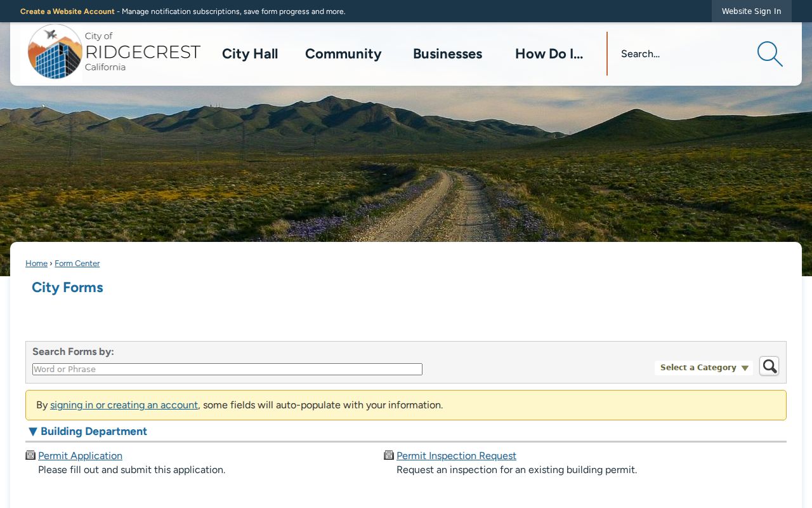812x508 pixels.
Task: Click the 'Search Forms by:' label
Action: tap(73, 352)
